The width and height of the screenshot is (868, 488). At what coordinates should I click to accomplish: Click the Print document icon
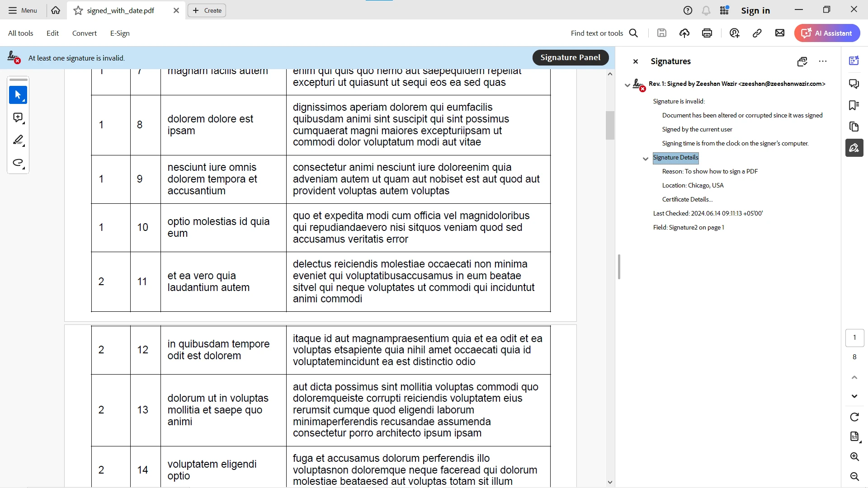(707, 33)
